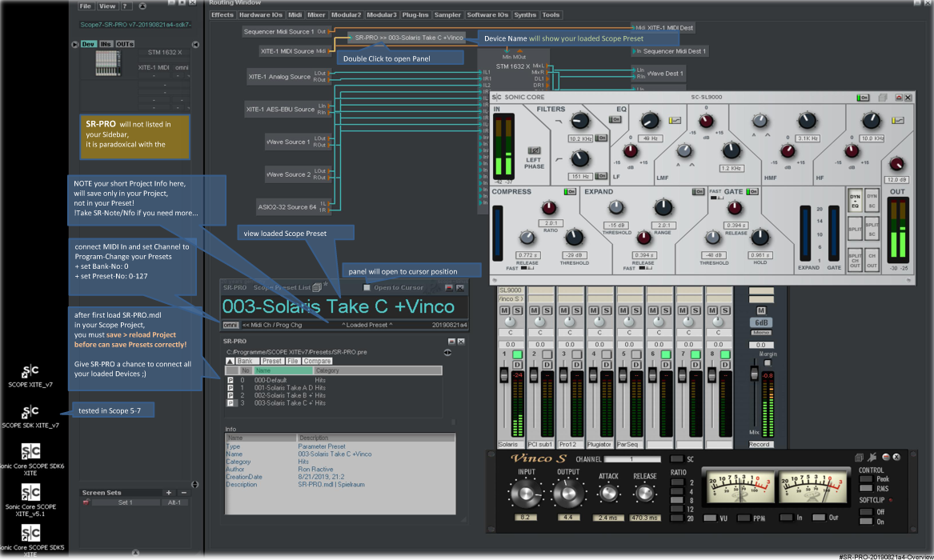The width and height of the screenshot is (934, 560).
Task: Switch to the OUTs tab in the left panel
Action: pos(124,43)
